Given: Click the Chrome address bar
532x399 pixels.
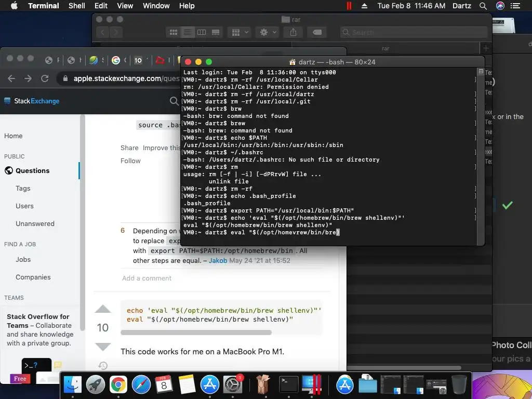Looking at the screenshot, I should [x=119, y=79].
